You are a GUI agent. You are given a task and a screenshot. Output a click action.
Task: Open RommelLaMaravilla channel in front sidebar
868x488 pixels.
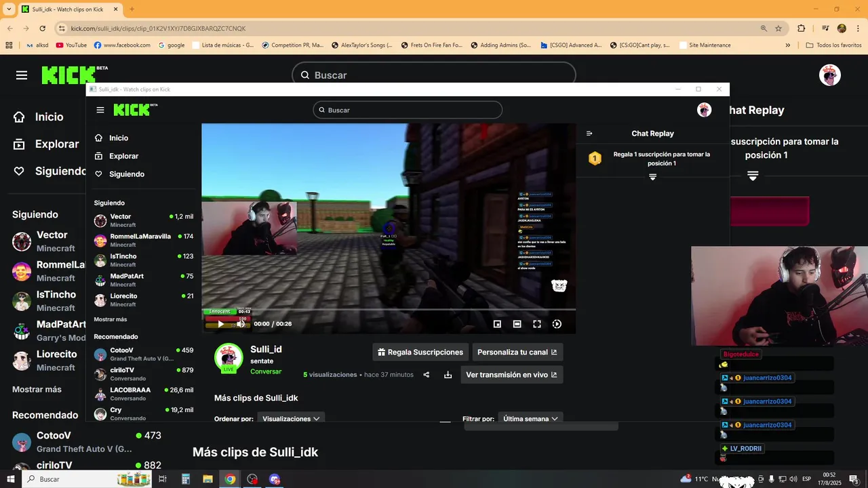pyautogui.click(x=144, y=240)
